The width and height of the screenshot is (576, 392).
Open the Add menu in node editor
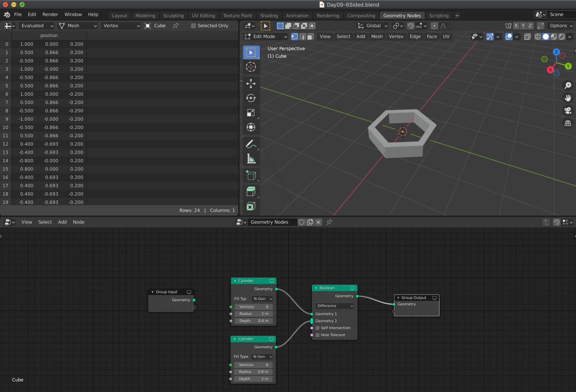coord(62,222)
